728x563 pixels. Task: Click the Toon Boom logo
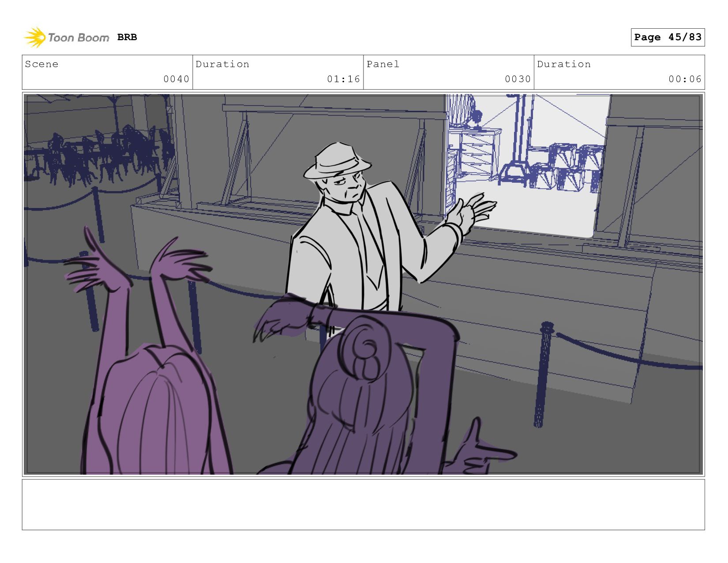tap(66, 38)
